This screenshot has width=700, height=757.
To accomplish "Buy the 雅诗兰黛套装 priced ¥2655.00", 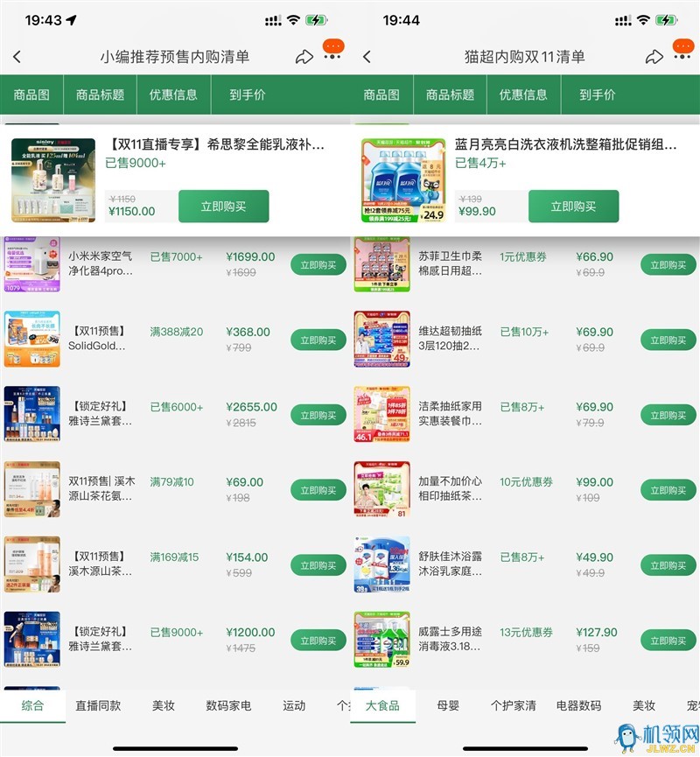I will 318,415.
